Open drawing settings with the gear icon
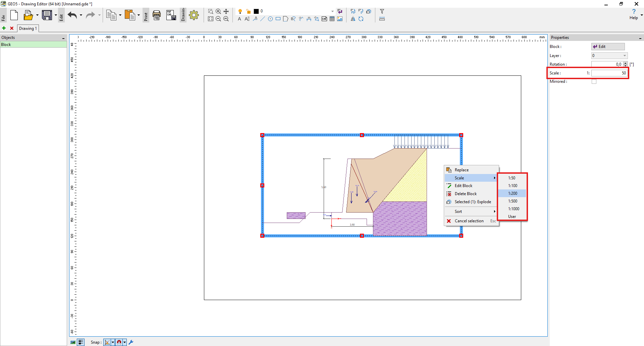This screenshot has height=346, width=644. click(194, 15)
